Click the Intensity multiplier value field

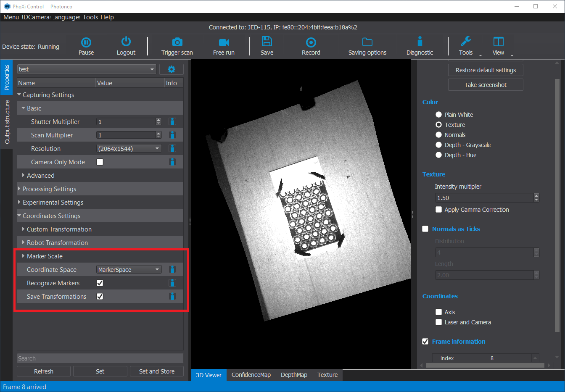pyautogui.click(x=483, y=198)
